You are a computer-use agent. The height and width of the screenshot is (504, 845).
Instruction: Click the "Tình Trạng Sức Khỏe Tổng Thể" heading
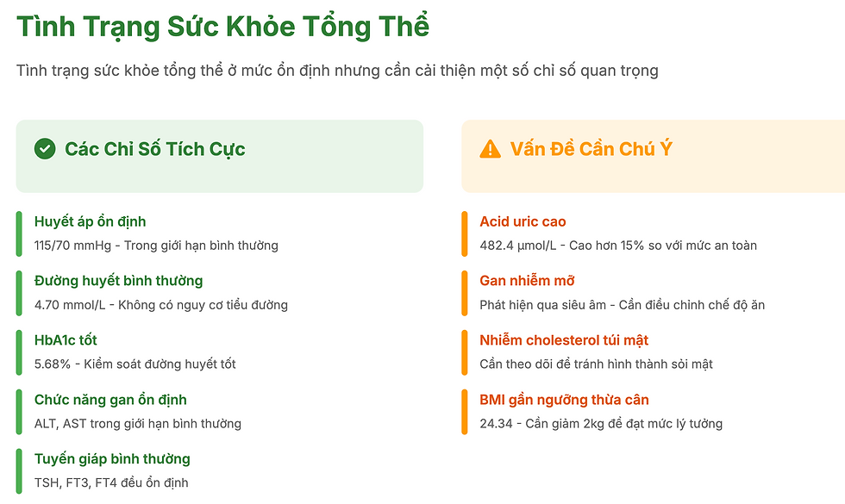pos(222,27)
